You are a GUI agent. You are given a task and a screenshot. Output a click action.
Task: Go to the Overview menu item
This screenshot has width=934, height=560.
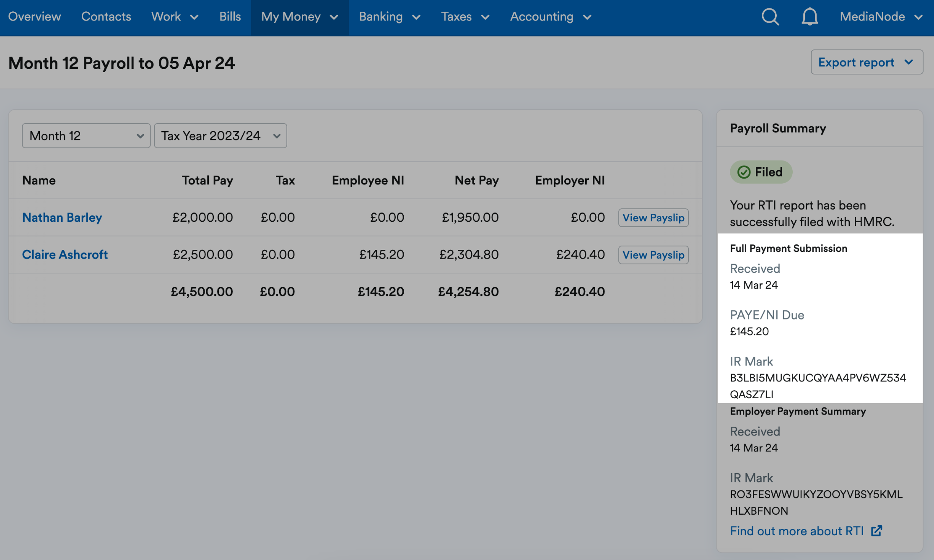(x=34, y=17)
